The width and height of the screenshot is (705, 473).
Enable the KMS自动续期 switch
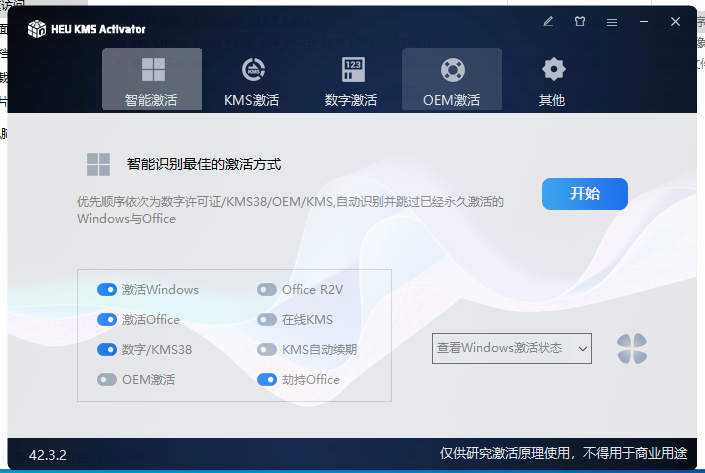click(267, 350)
